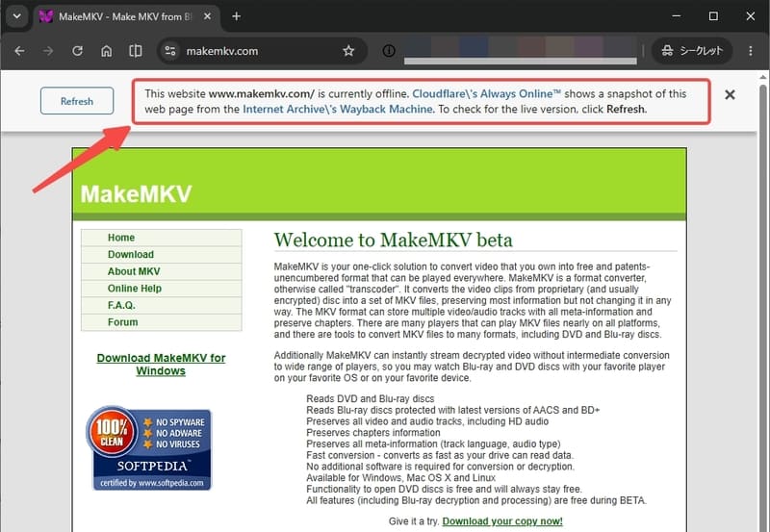770x532 pixels.
Task: Maximize the browser window
Action: click(x=713, y=16)
